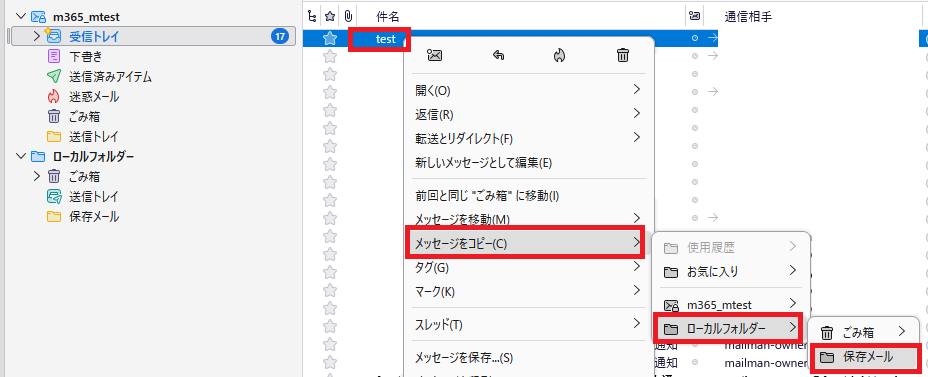Open ローカルフォルダー in copy submenu

(x=729, y=328)
